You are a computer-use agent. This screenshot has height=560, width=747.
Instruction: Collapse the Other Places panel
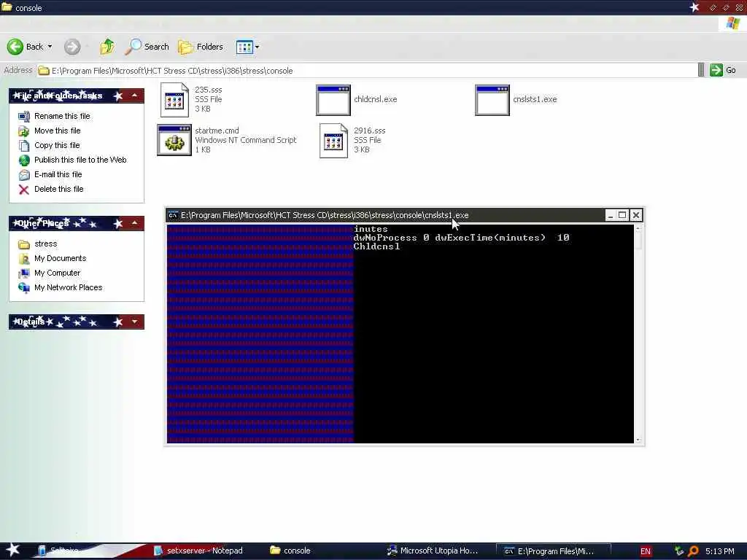click(x=135, y=223)
